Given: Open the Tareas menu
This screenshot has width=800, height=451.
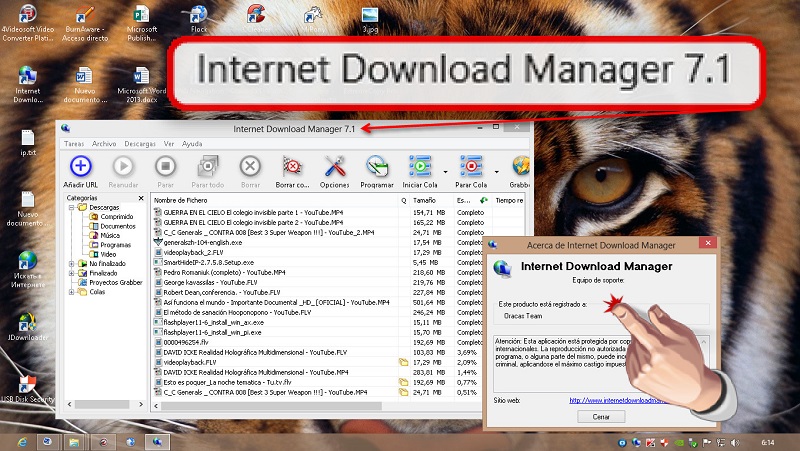Looking at the screenshot, I should (x=74, y=144).
